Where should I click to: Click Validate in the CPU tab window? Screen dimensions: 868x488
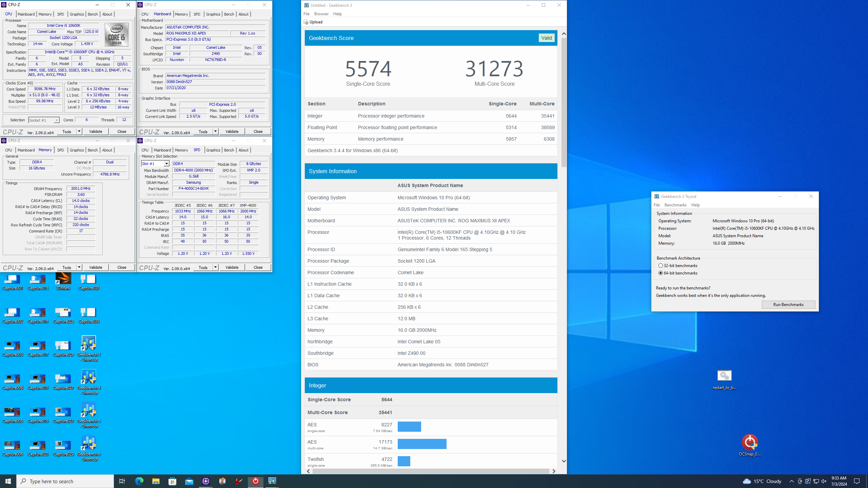(96, 131)
